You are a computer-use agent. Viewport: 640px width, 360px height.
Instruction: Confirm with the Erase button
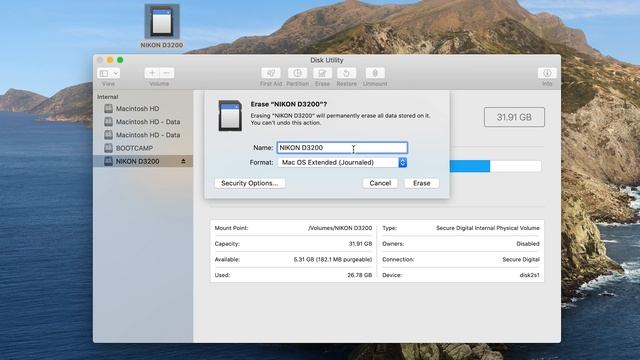pyautogui.click(x=422, y=183)
